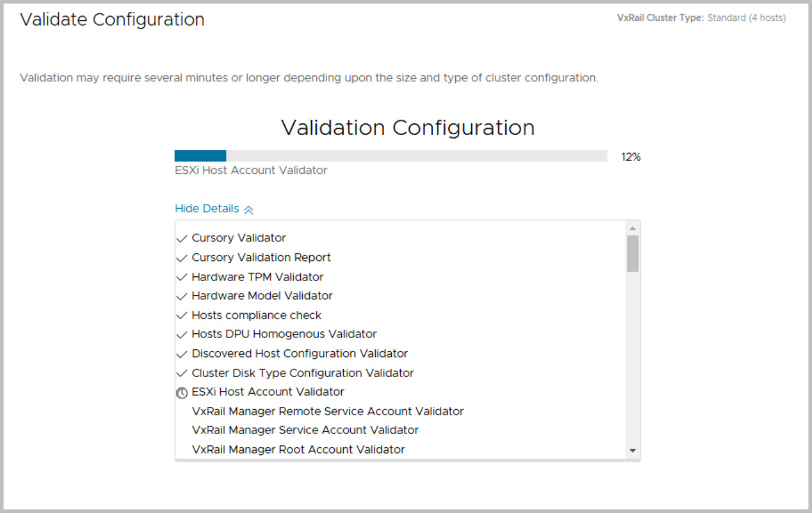This screenshot has width=812, height=513.
Task: Click the double chevron next to Hide Details
Action: pyautogui.click(x=249, y=209)
